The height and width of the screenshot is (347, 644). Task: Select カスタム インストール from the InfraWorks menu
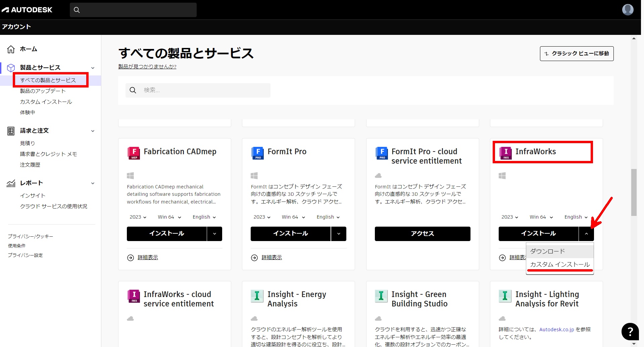[x=560, y=265]
